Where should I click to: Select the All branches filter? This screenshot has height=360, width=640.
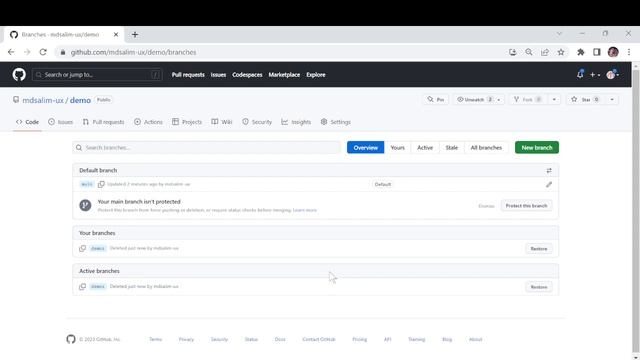pos(486,147)
